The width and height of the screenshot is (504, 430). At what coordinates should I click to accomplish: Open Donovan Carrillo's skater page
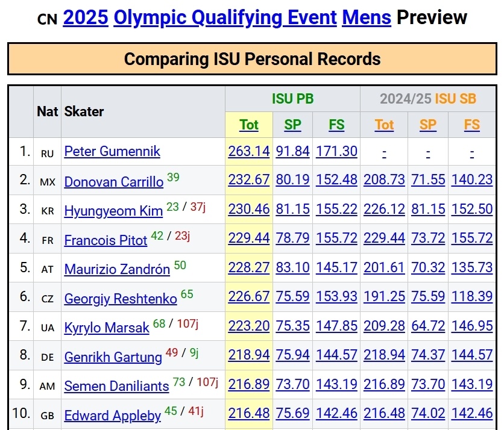click(x=113, y=182)
